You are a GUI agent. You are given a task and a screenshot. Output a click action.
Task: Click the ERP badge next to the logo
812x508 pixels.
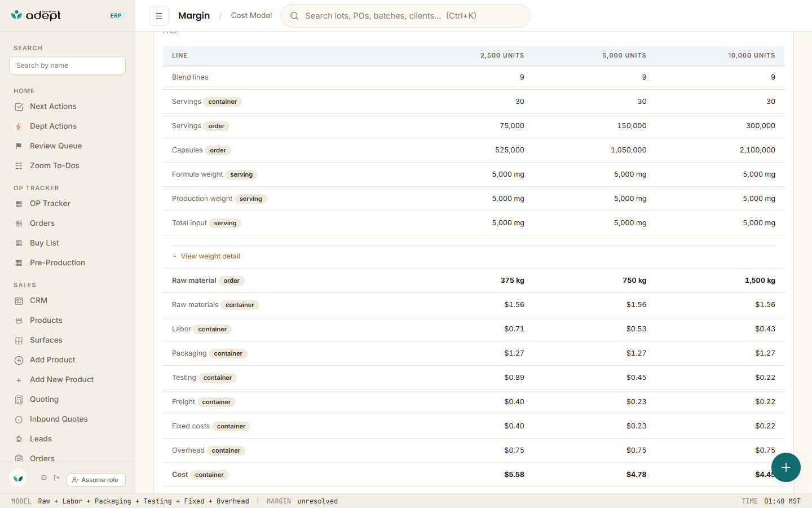point(116,16)
